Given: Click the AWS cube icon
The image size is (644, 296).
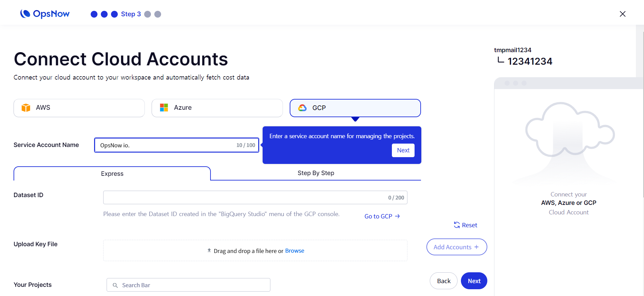Looking at the screenshot, I should [x=26, y=108].
